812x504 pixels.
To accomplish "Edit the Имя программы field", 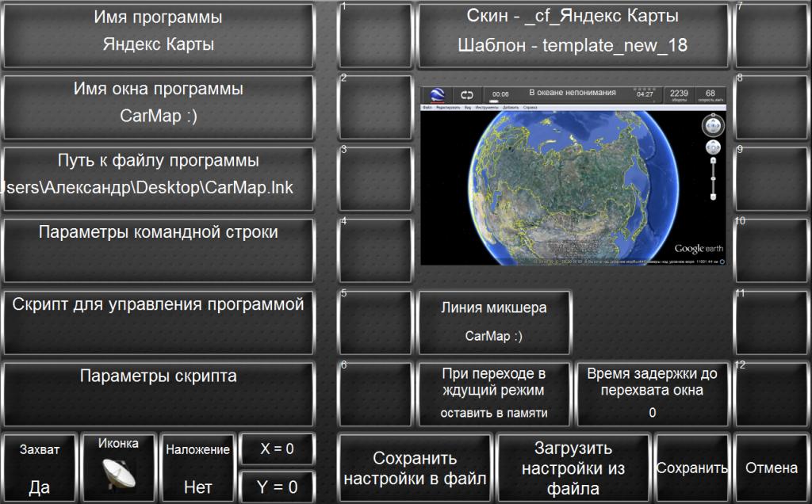I will [x=159, y=36].
